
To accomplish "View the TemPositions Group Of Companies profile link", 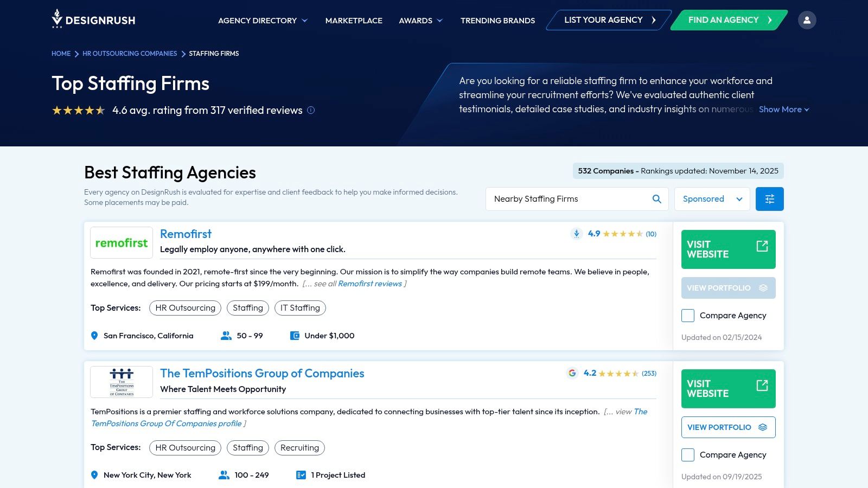I will tap(369, 418).
